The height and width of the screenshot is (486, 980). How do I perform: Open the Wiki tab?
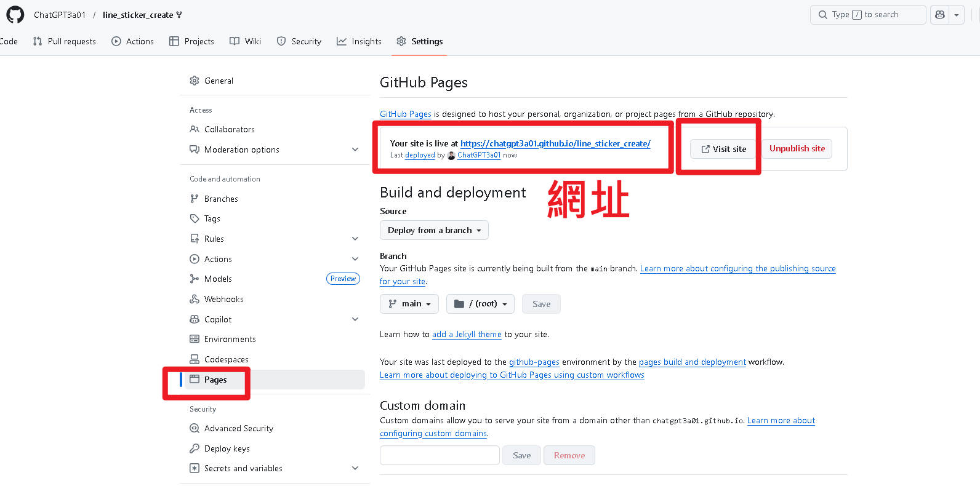click(245, 41)
